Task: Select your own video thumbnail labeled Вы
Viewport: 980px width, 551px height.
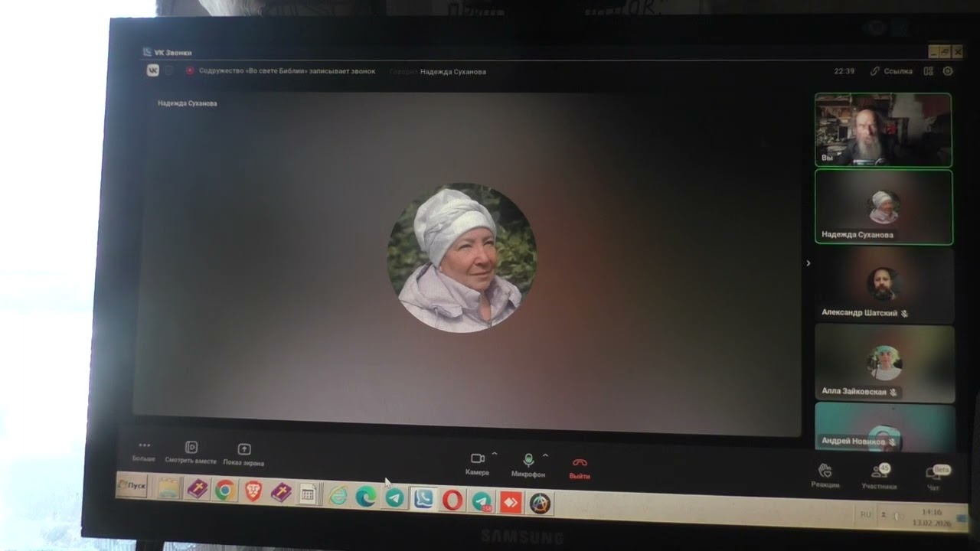Action: tap(883, 129)
